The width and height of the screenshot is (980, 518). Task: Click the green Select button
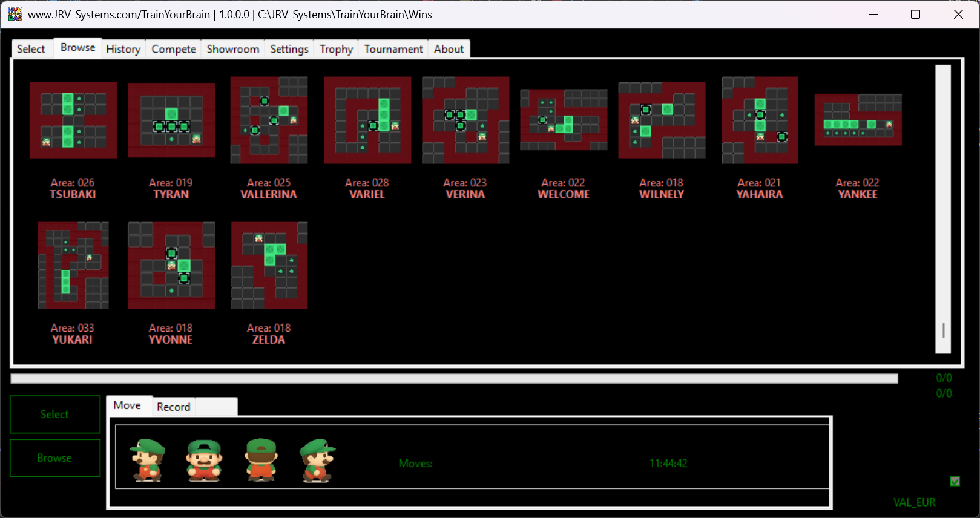(x=55, y=415)
